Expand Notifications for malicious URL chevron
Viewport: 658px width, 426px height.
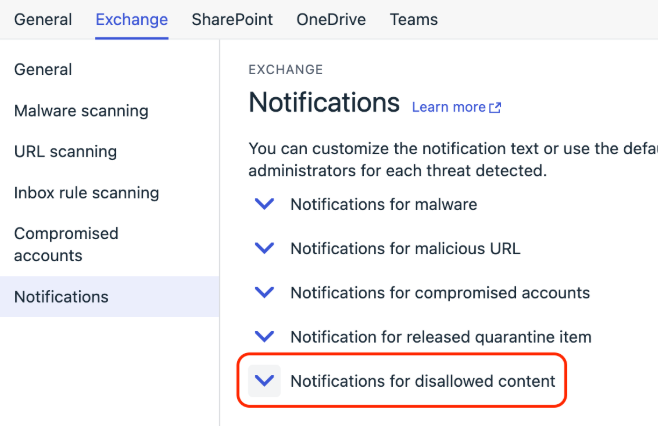point(264,248)
